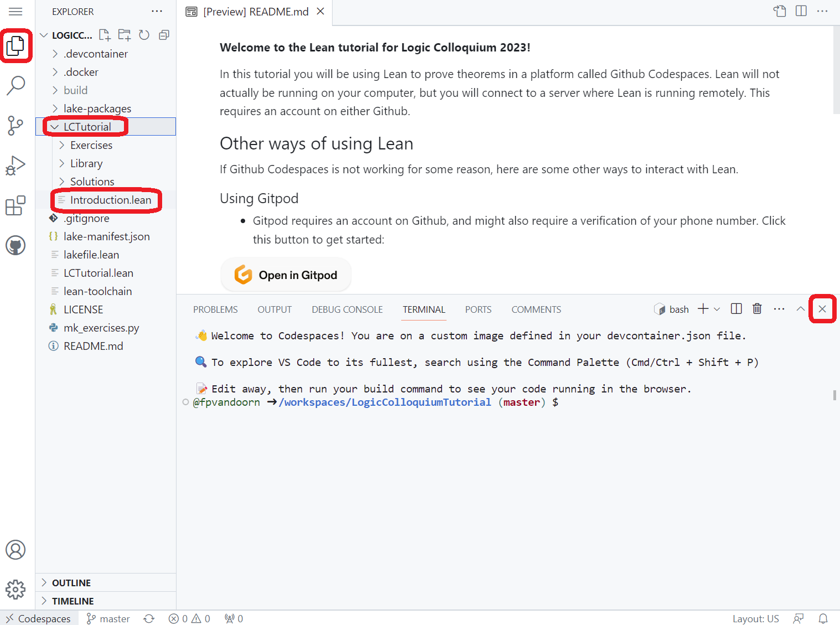
Task: Split the terminal panel
Action: tap(736, 309)
